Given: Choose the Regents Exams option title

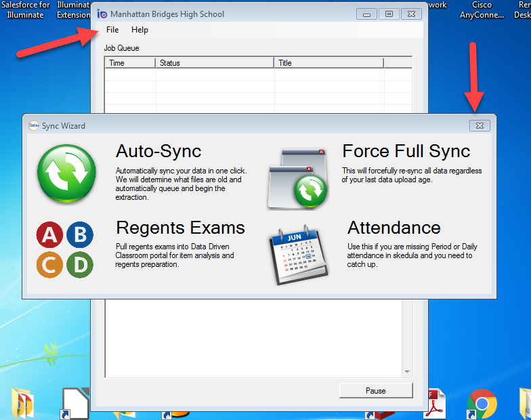Looking at the screenshot, I should (180, 228).
